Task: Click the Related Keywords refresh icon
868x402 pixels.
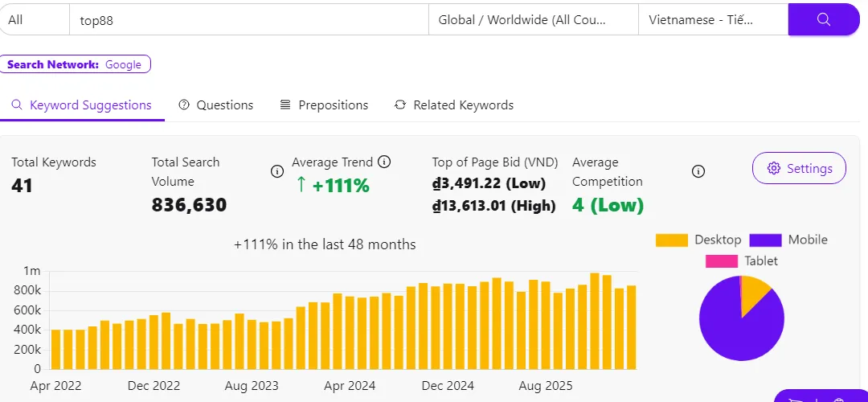Action: [400, 105]
